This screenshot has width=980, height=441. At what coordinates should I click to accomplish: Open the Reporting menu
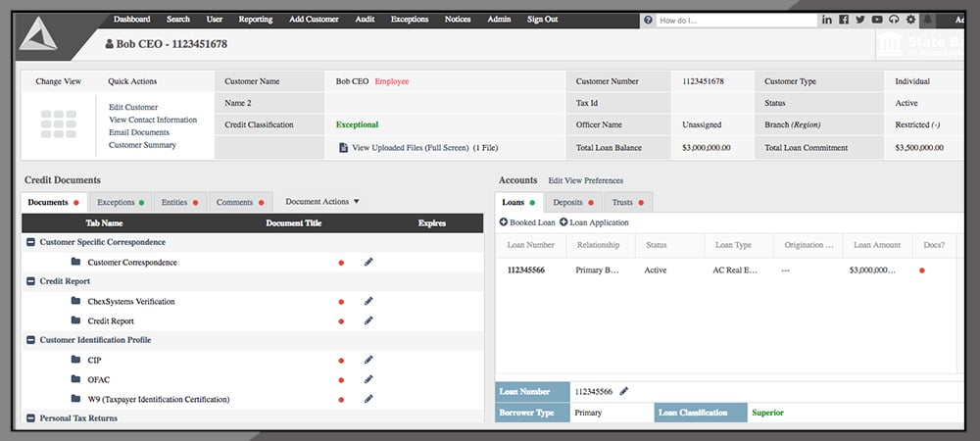click(255, 20)
